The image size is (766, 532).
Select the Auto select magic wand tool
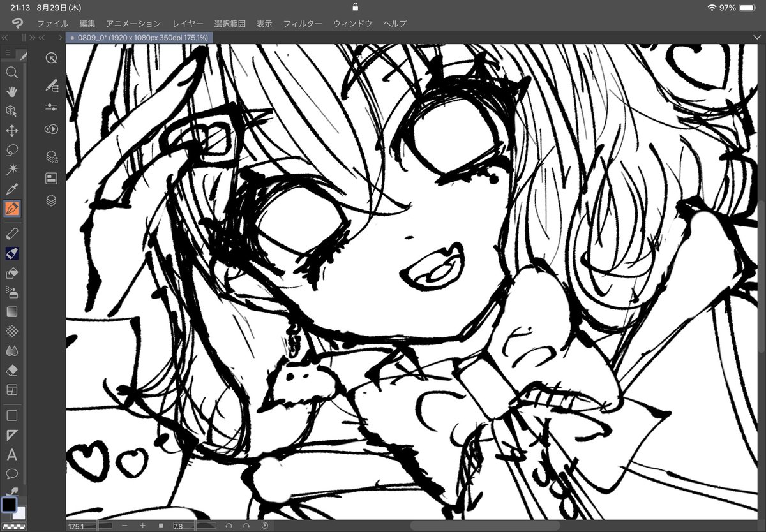coord(11,170)
